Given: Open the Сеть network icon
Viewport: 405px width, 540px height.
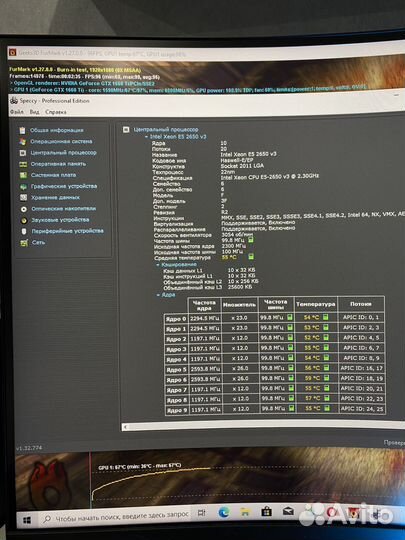Looking at the screenshot, I should pos(24,243).
